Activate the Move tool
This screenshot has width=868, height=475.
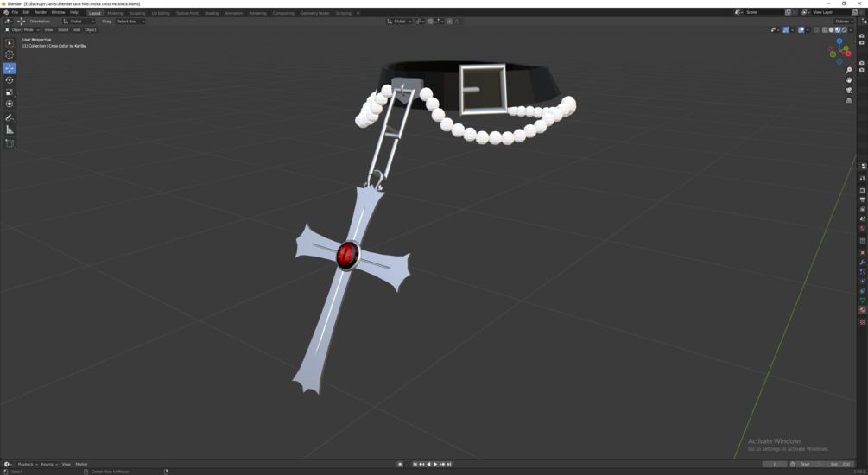click(10, 68)
